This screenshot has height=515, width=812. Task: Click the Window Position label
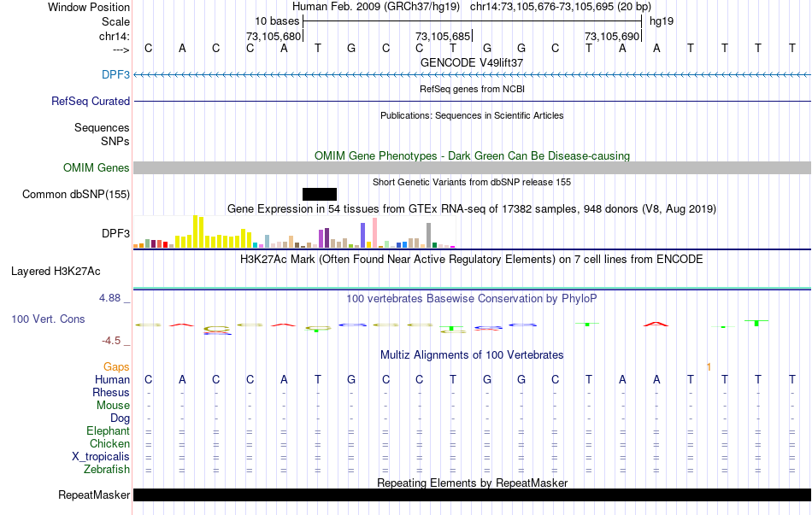[x=89, y=7]
